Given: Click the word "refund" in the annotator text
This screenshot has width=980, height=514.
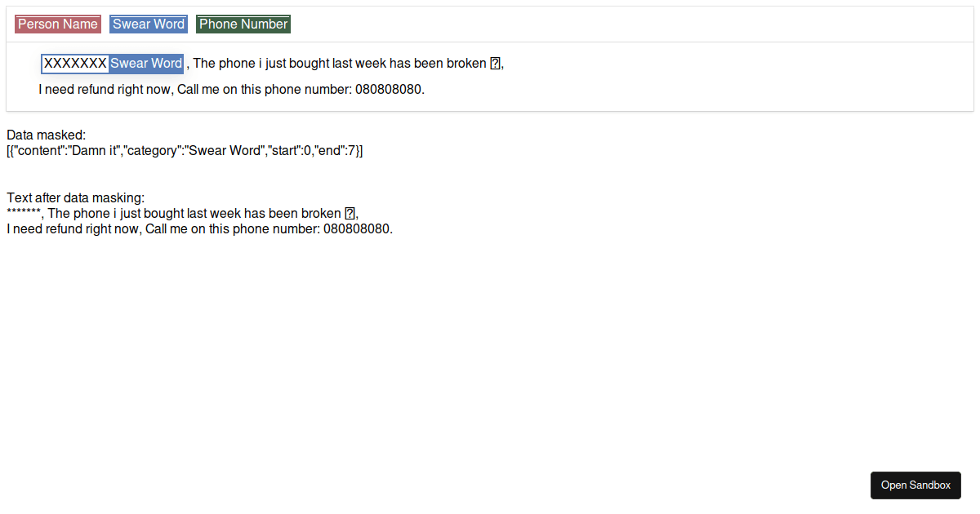Looking at the screenshot, I should (x=95, y=90).
